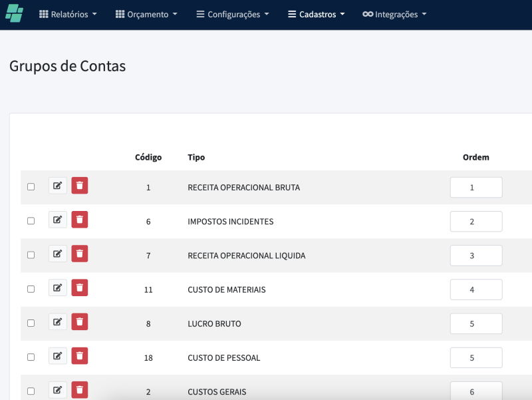Edit the RECEITA OPERACIONAL BRUTA row
The width and height of the screenshot is (532, 400).
point(58,186)
